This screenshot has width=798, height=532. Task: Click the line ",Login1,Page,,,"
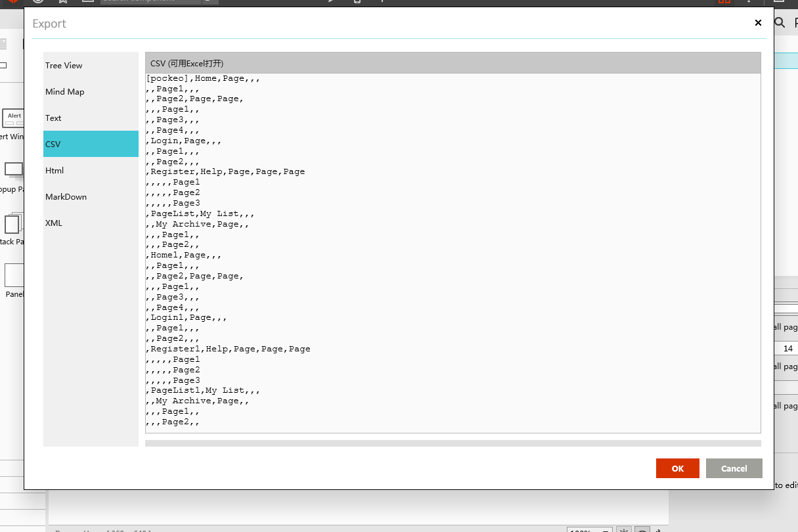coord(187,317)
